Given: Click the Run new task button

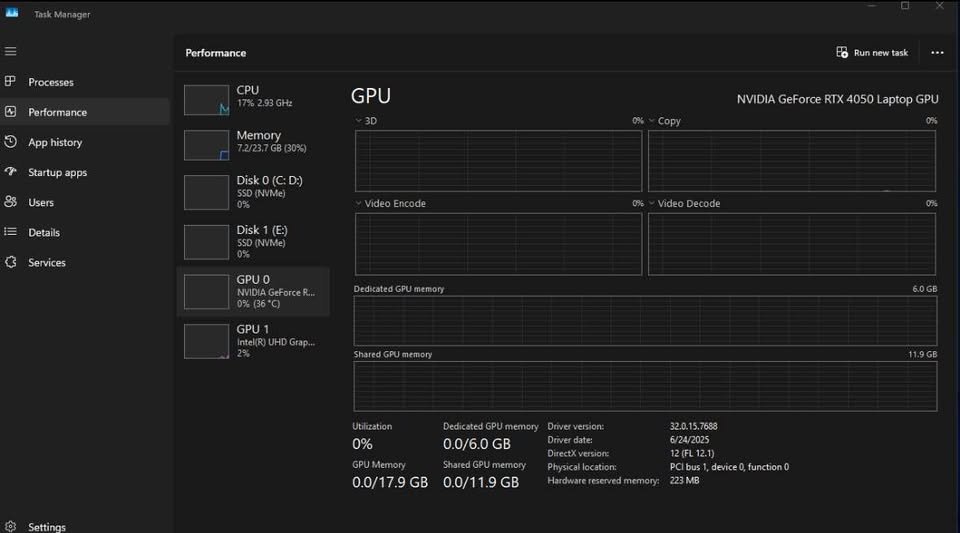Looking at the screenshot, I should tap(872, 53).
